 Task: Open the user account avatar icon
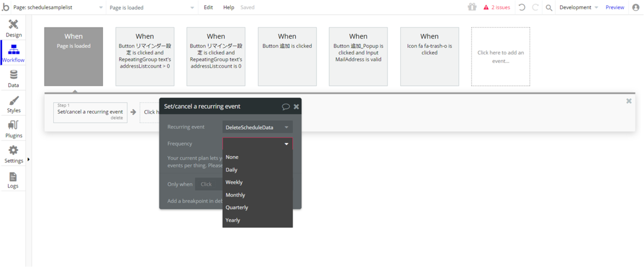click(x=636, y=8)
